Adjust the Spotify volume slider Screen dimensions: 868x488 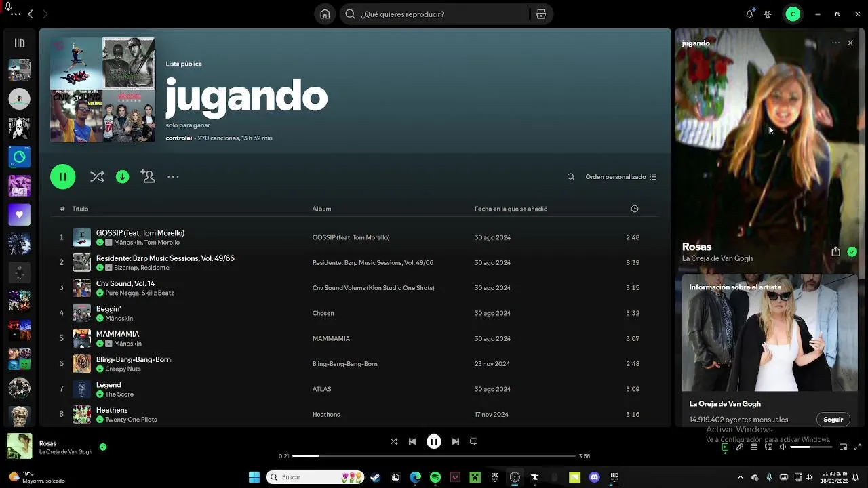coord(810,447)
